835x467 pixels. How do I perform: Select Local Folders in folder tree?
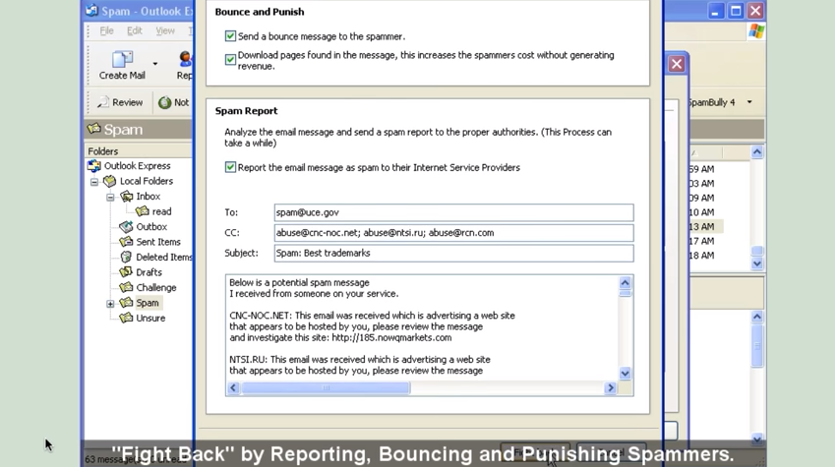tap(146, 181)
